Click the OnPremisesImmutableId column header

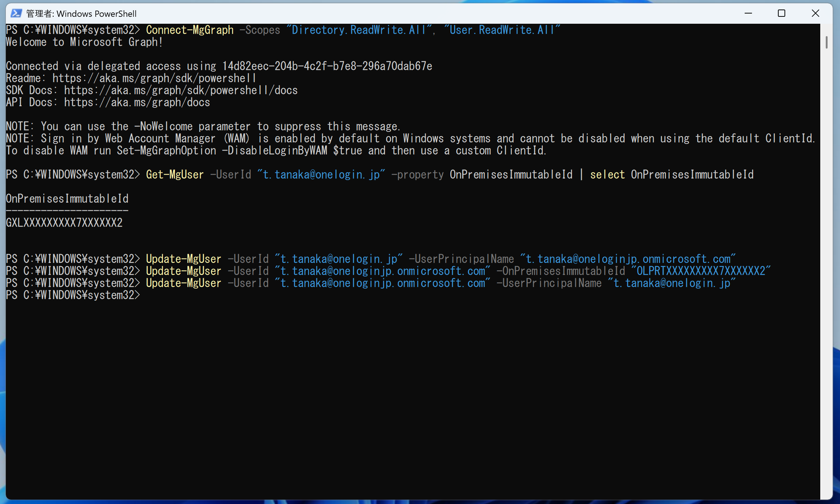pyautogui.click(x=67, y=199)
